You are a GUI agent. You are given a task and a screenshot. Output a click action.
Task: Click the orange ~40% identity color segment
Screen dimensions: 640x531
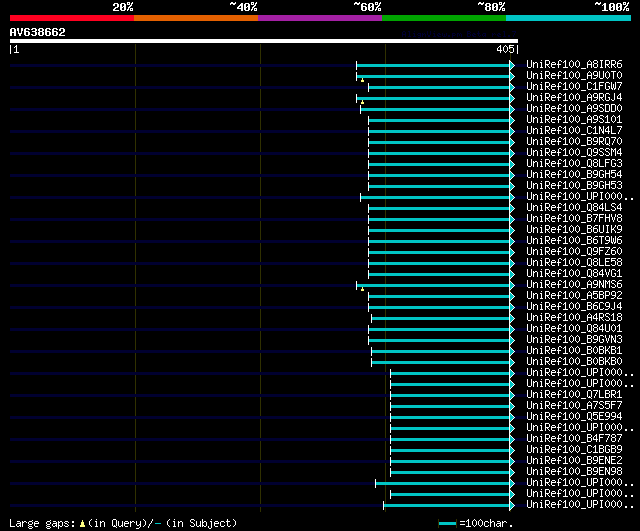[196, 18]
